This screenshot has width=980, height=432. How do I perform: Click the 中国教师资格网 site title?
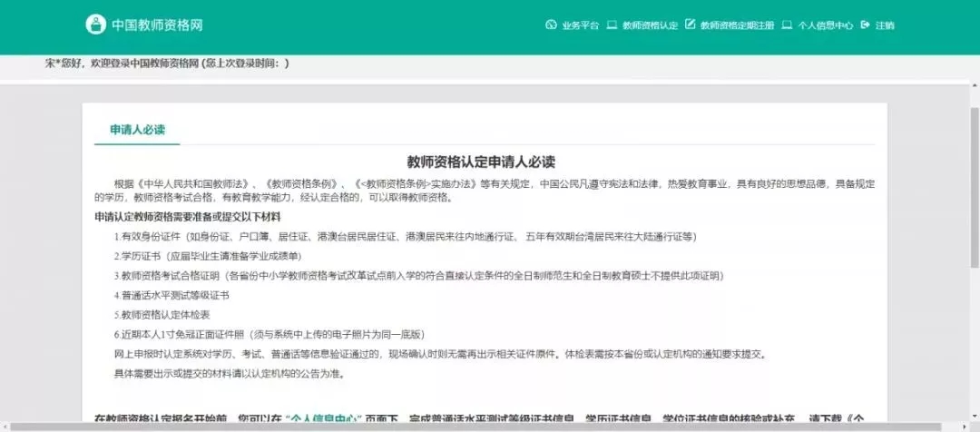158,25
